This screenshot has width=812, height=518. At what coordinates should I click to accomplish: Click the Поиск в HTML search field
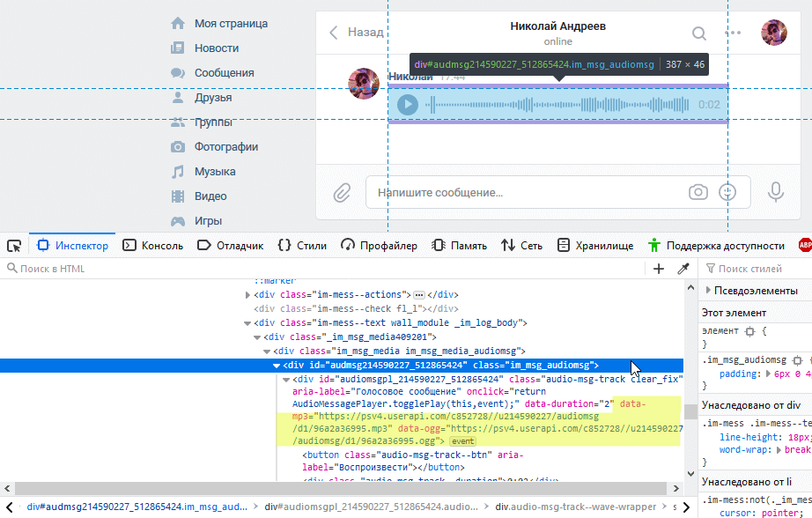click(324, 269)
